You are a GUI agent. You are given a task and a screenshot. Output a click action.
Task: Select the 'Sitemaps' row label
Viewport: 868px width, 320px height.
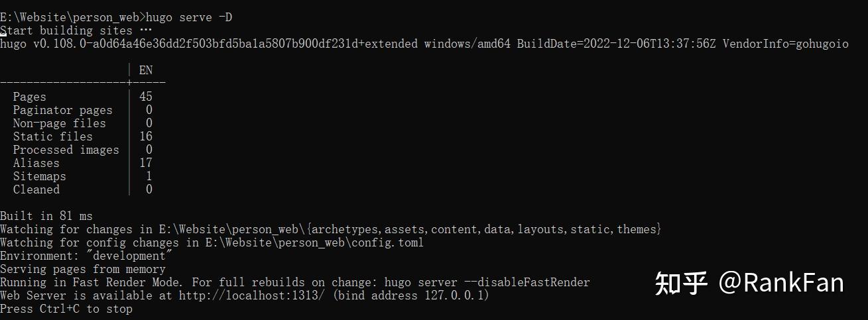[40, 176]
